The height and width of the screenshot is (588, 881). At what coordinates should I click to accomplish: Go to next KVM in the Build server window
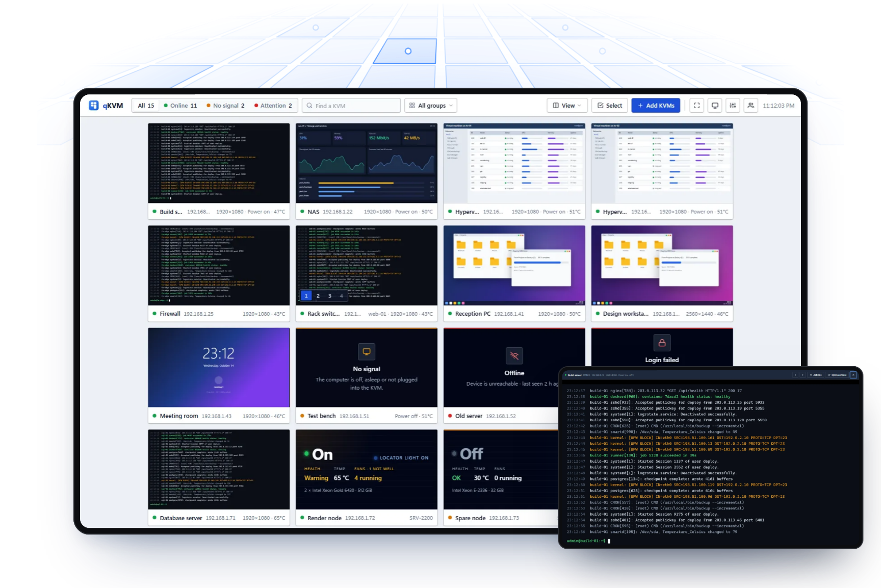(802, 375)
